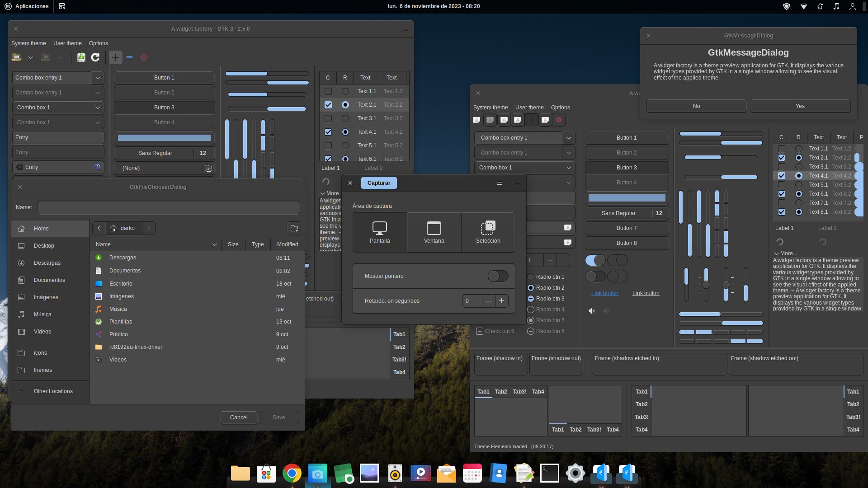This screenshot has height=488, width=868.
Task: Click the refresh icon in left window toolbar
Action: click(95, 57)
